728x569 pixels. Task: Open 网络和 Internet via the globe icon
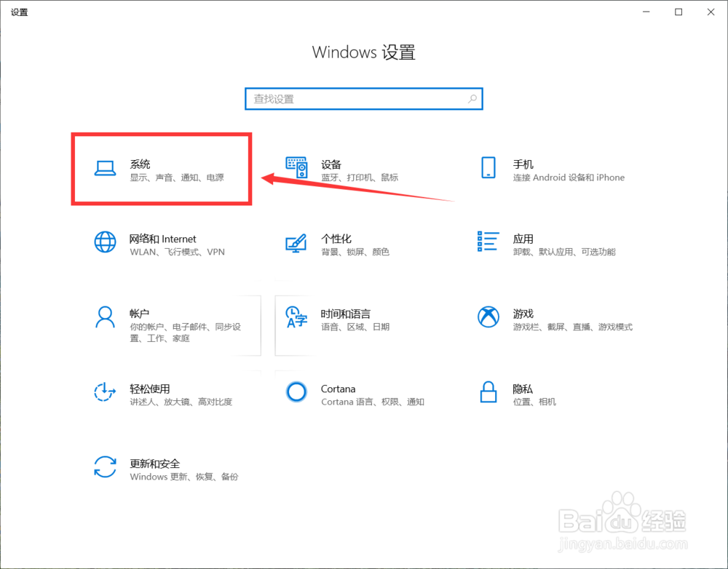click(x=105, y=242)
